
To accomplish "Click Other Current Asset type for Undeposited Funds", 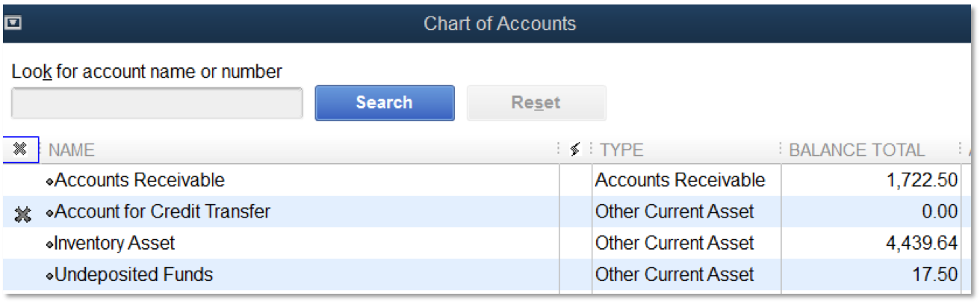I will (x=674, y=274).
